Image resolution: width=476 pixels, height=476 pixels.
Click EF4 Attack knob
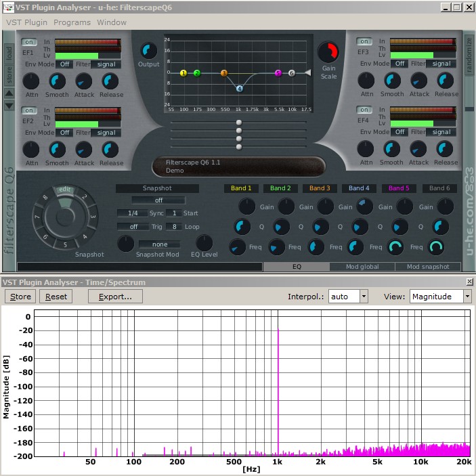(x=418, y=149)
